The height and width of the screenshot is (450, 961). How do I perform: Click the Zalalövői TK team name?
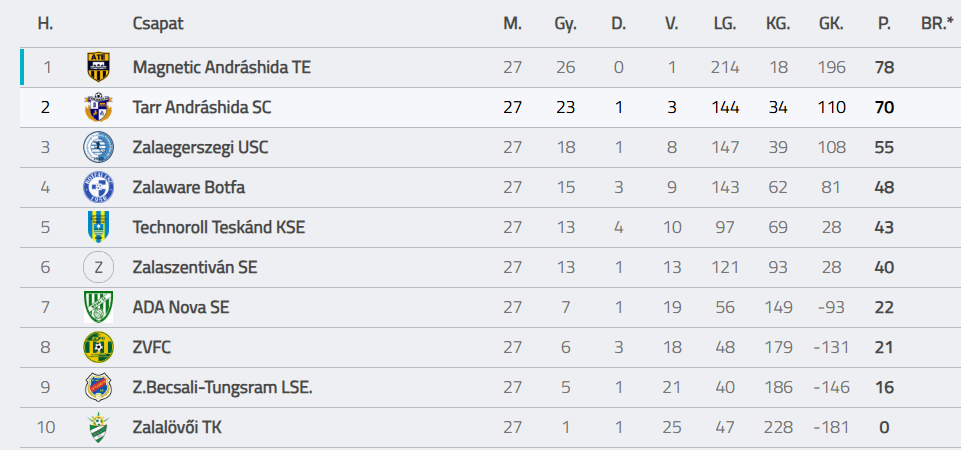pos(177,427)
